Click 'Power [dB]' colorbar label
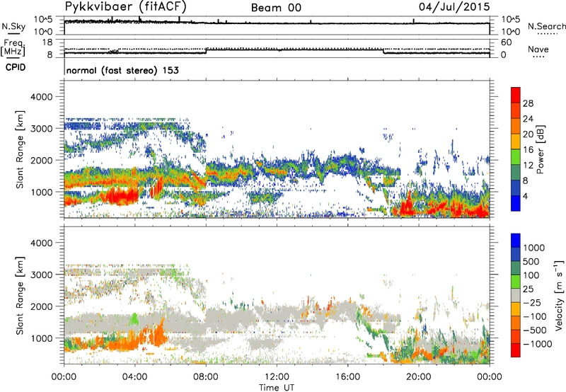The width and height of the screenshot is (566, 392). 540,149
